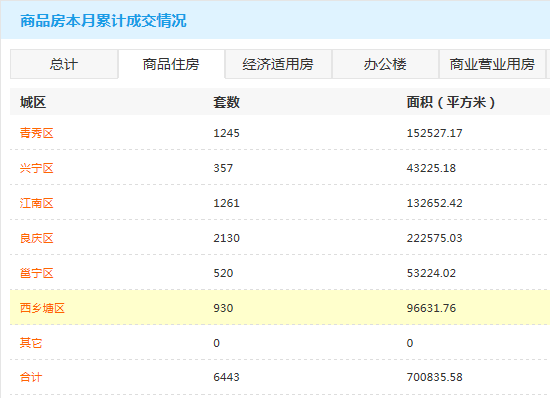Switch to the 总计 tab

click(x=64, y=64)
